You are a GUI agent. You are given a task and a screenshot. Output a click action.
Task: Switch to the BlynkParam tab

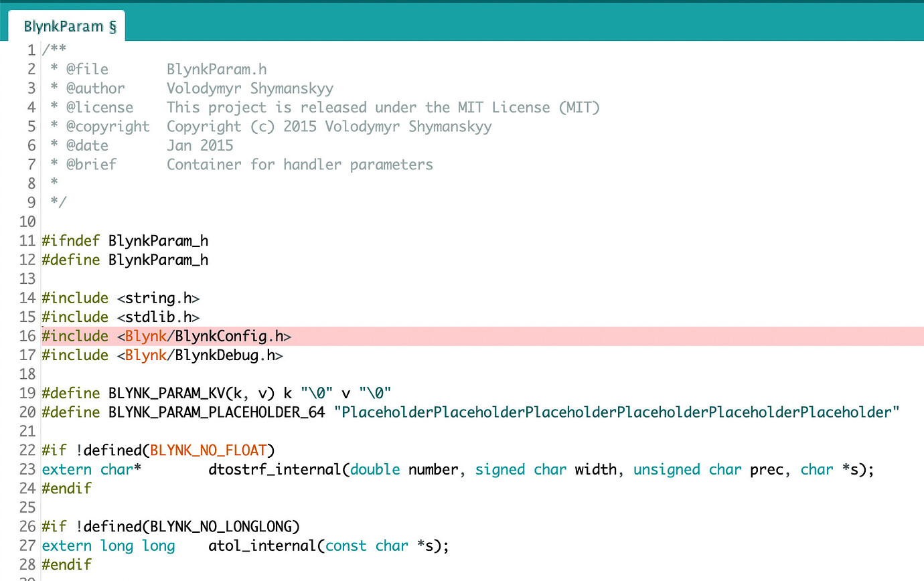click(x=62, y=26)
